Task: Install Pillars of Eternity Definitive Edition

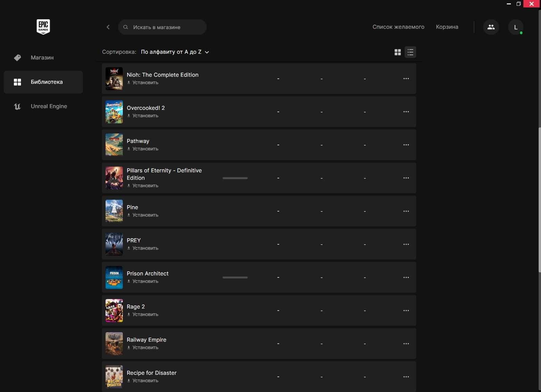Action: coord(143,186)
